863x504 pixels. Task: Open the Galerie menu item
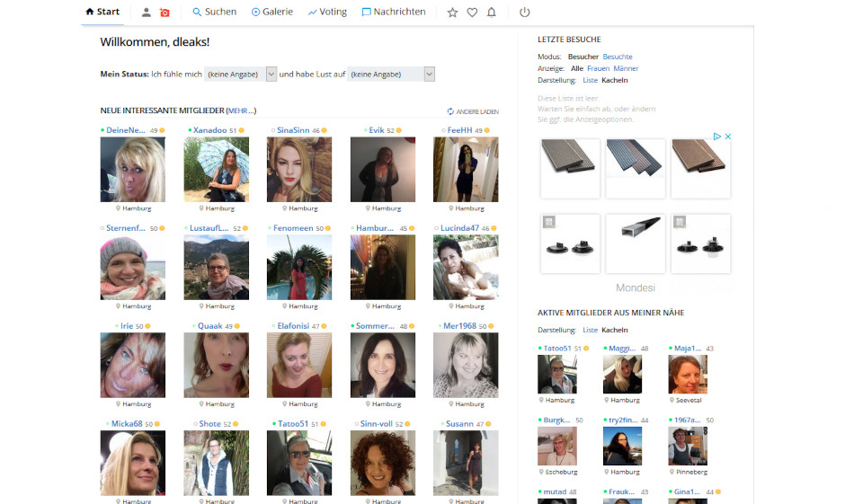[x=272, y=13]
